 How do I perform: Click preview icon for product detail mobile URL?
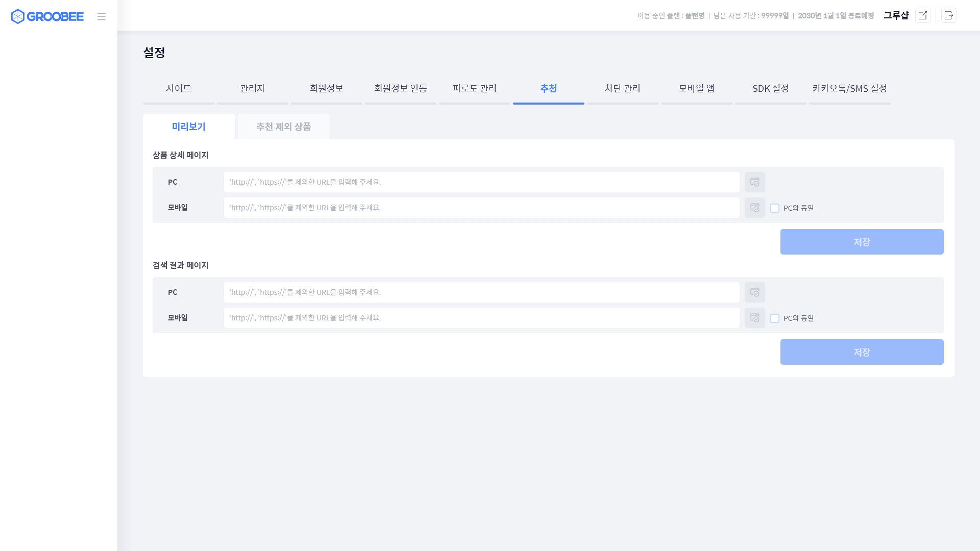754,208
